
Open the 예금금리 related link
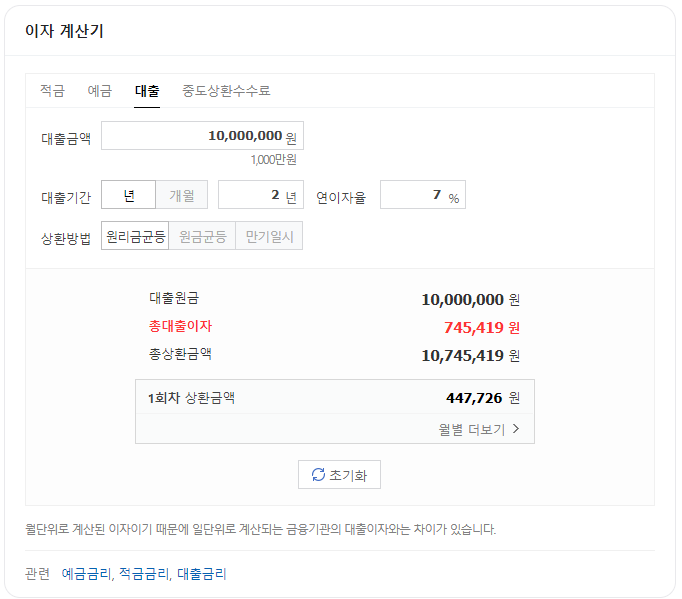[87, 573]
